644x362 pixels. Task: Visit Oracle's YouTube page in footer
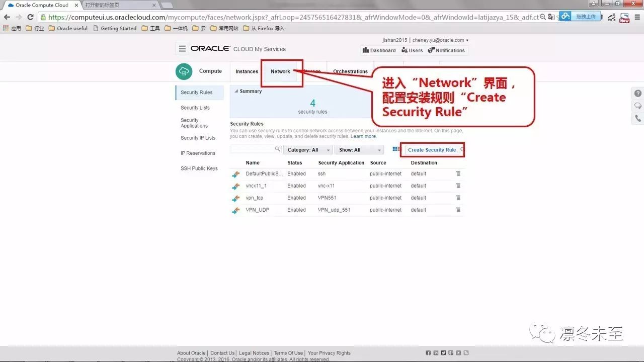[458, 353]
